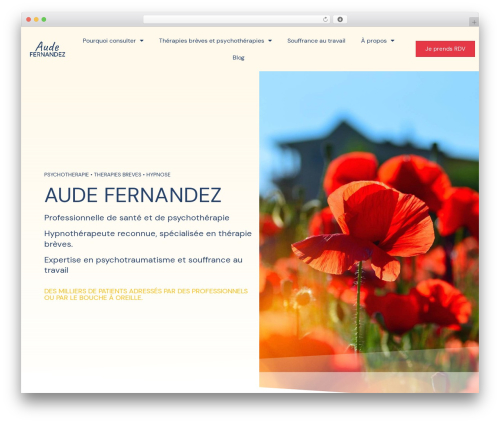500x423 pixels.
Task: Click the 'Expertise en psychotraumatisme' paragraph
Action: tap(143, 265)
